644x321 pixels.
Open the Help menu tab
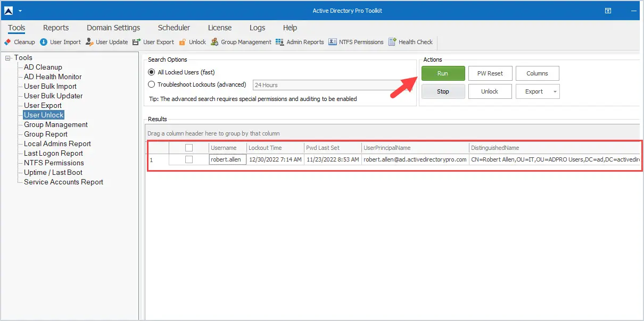point(290,28)
